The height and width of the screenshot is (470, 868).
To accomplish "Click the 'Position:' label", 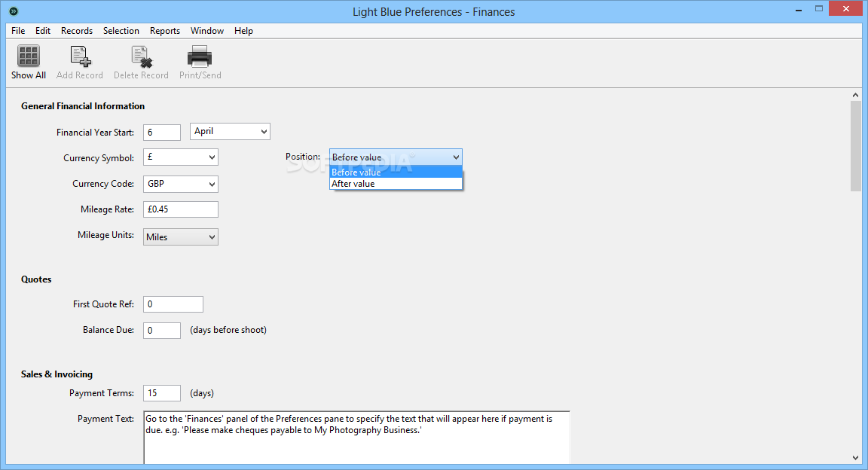I will 303,157.
